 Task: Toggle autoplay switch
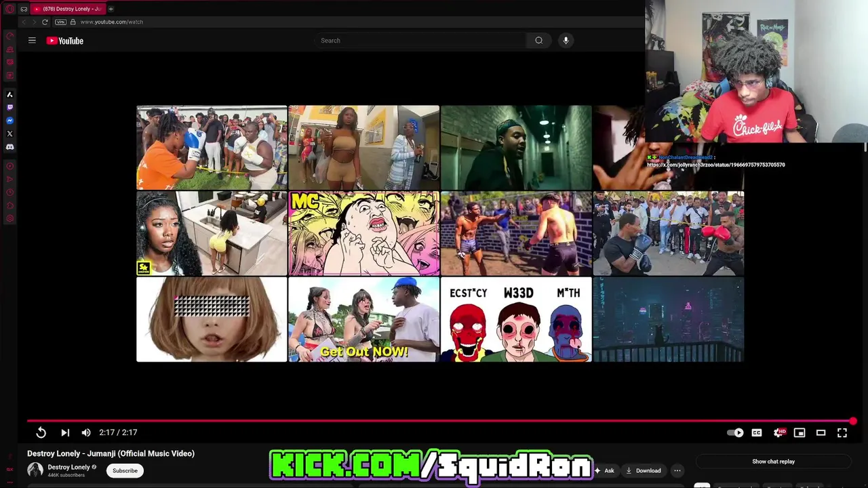click(736, 433)
